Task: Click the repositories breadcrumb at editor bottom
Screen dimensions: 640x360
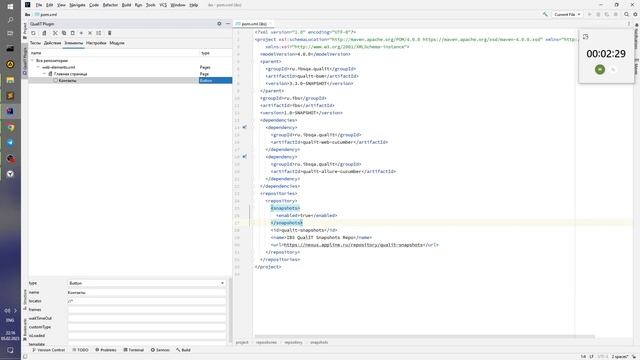Action: (x=266, y=342)
